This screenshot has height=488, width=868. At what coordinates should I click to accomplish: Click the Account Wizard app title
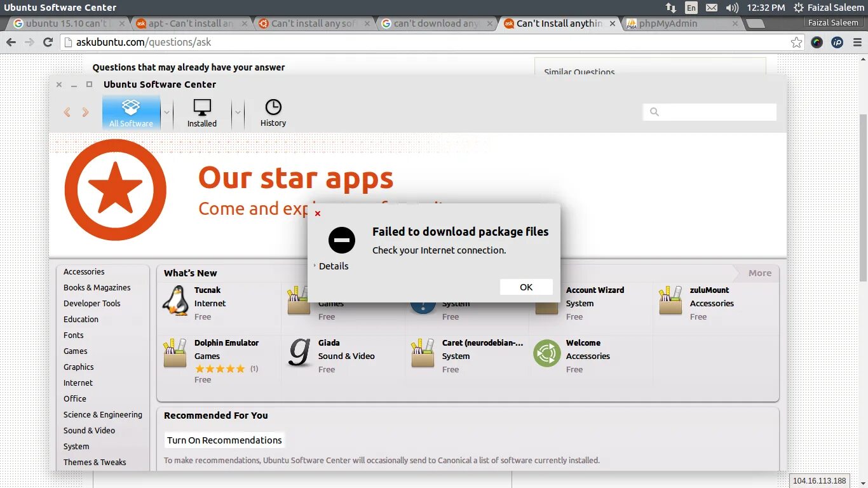click(x=595, y=290)
